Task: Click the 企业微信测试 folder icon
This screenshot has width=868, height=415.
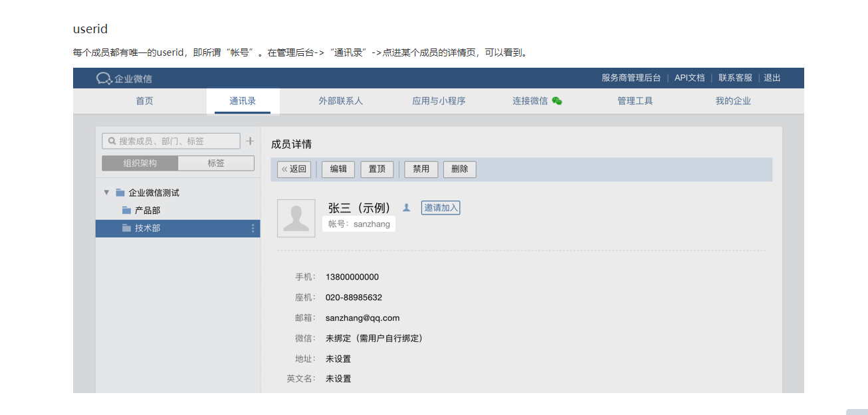Action: tap(120, 193)
